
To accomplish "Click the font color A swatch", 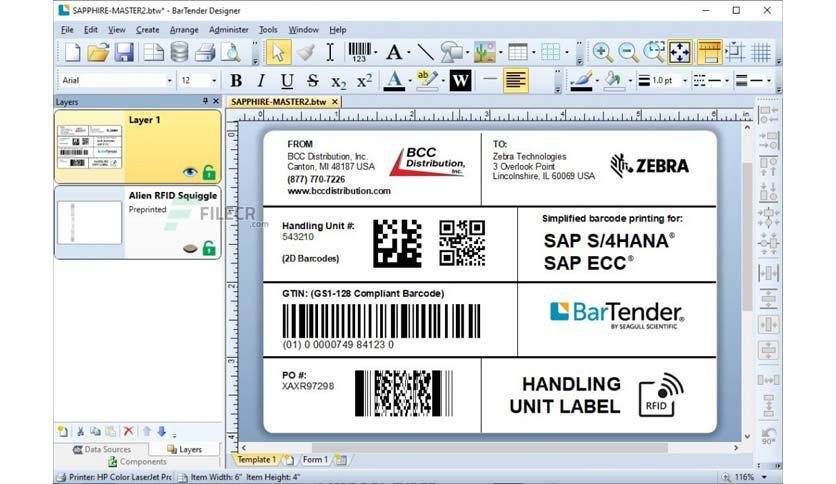I will tap(394, 80).
